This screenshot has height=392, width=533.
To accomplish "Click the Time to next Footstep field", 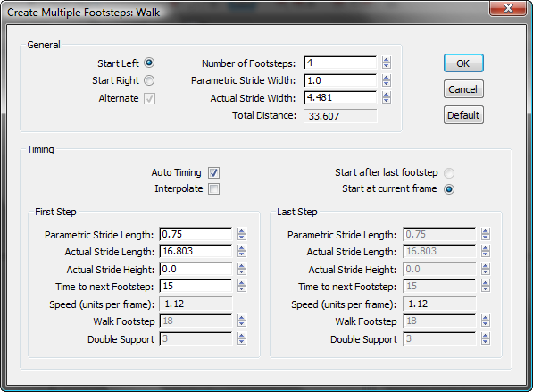I will [196, 286].
